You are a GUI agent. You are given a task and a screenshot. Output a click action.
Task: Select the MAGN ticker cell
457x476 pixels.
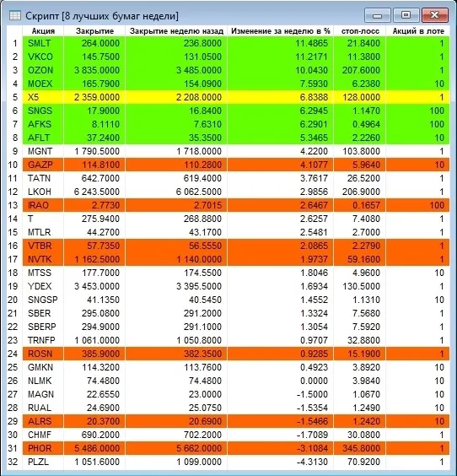pyautogui.click(x=43, y=394)
